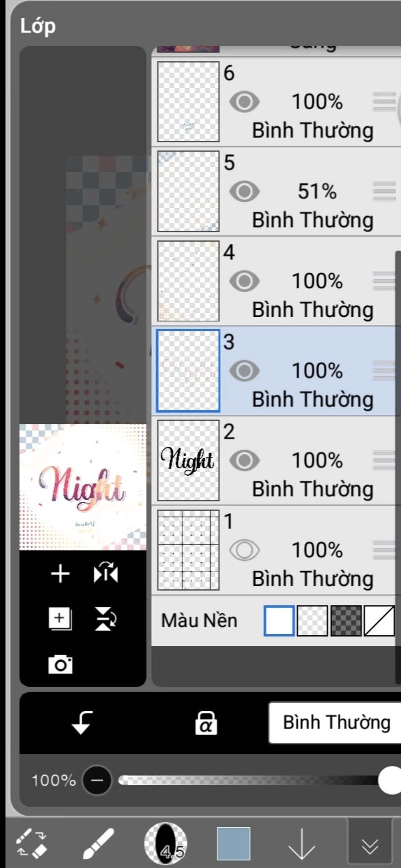
Task: Choose dark checkered Màu Nền background
Action: coord(346,621)
